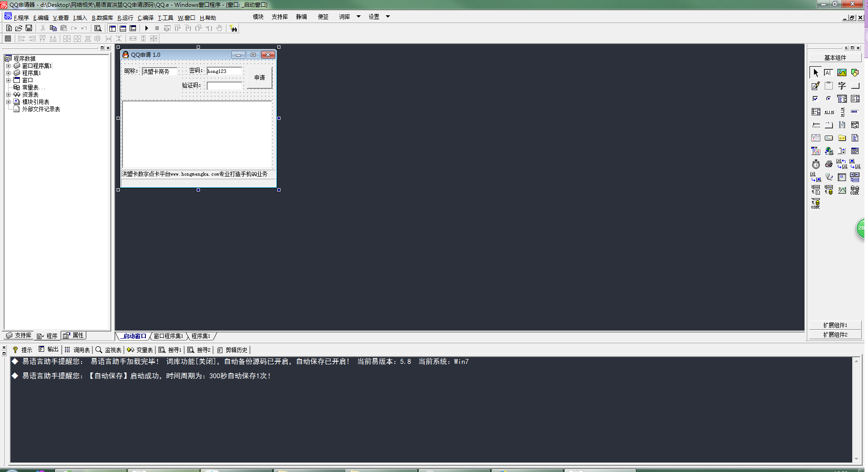Image resolution: width=868 pixels, height=472 pixels.
Task: Switch to the 窗口程序集1 editor tab
Action: pyautogui.click(x=168, y=336)
